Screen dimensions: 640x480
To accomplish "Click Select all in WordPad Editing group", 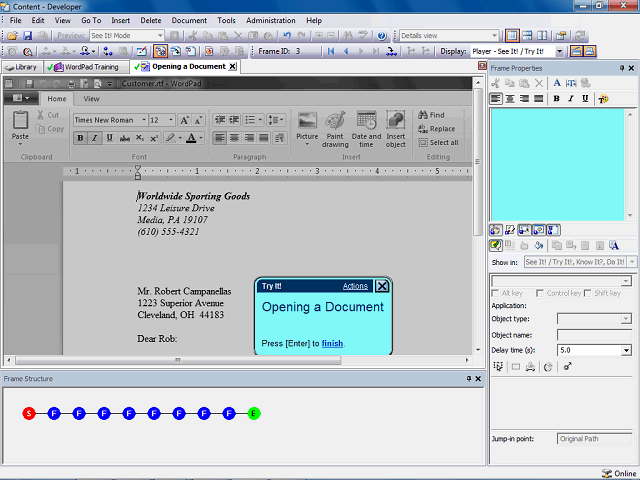I will pyautogui.click(x=438, y=142).
